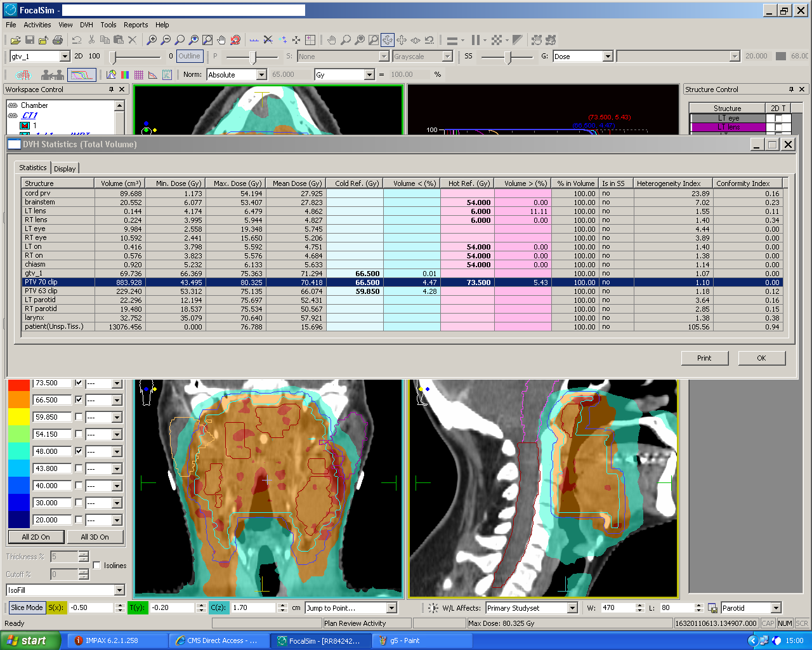This screenshot has width=812, height=650.
Task: Click the window/level preset icon beside Parotid
Action: (x=712, y=608)
